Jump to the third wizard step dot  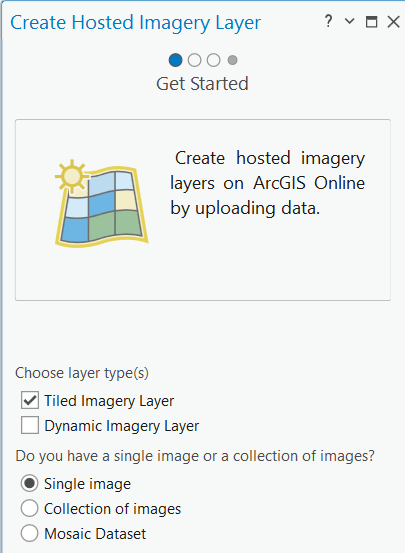(x=213, y=60)
